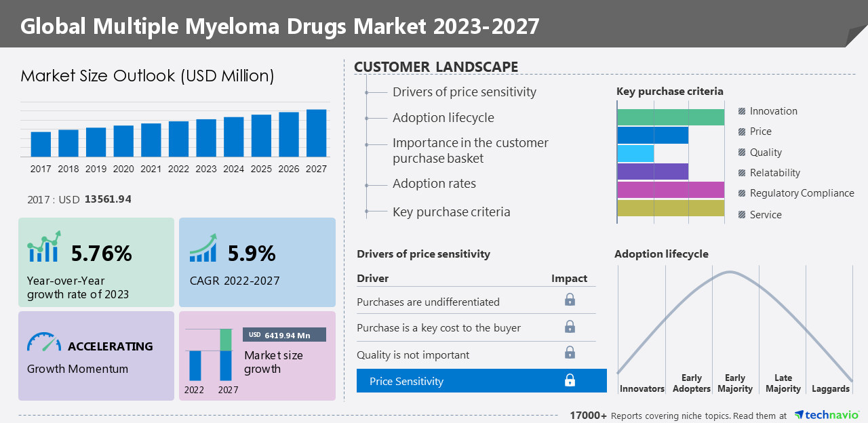Expand the Adoption lifecycle entry
The image size is (868, 423).
442,117
